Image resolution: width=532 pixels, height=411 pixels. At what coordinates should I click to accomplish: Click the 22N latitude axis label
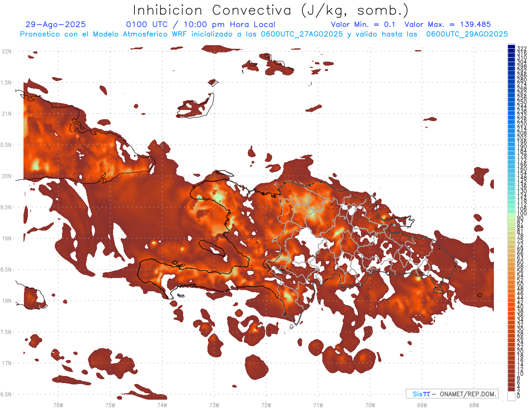pos(8,51)
